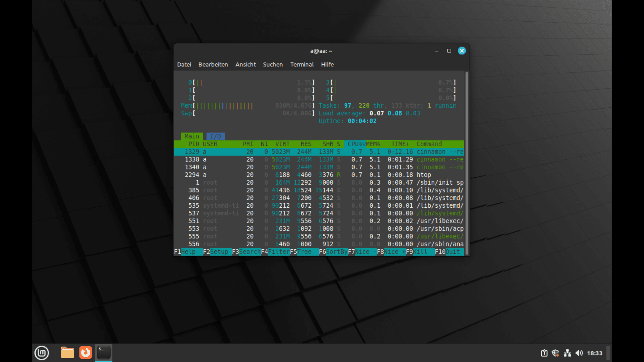Open the Suchen menu
The width and height of the screenshot is (644, 362).
tap(273, 64)
